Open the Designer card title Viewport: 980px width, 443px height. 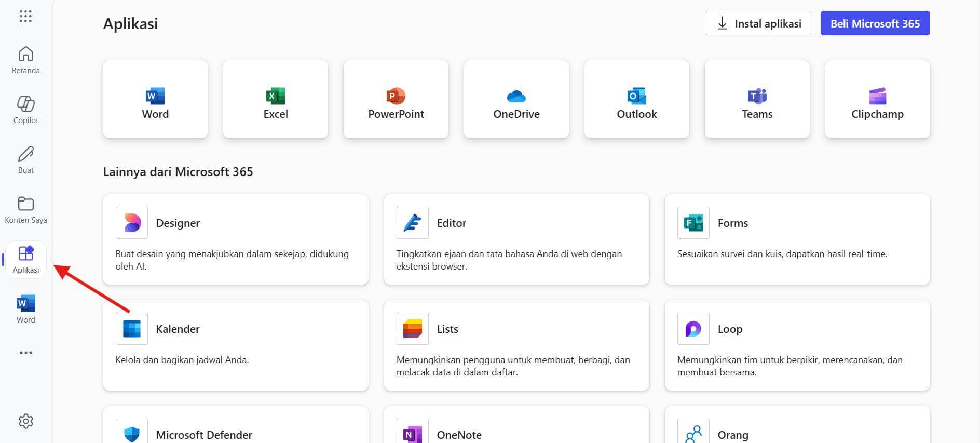[178, 223]
